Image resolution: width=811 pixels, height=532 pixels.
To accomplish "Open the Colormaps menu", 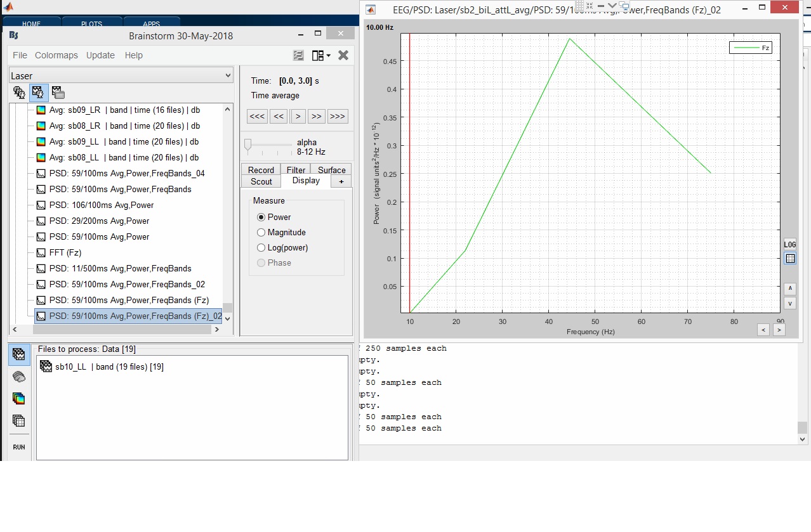I will pos(56,55).
